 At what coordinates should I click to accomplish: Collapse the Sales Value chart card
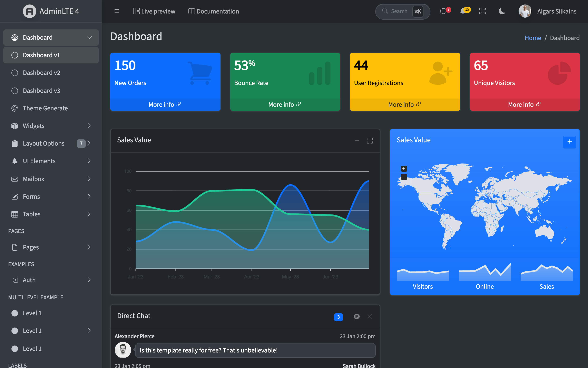(x=357, y=140)
